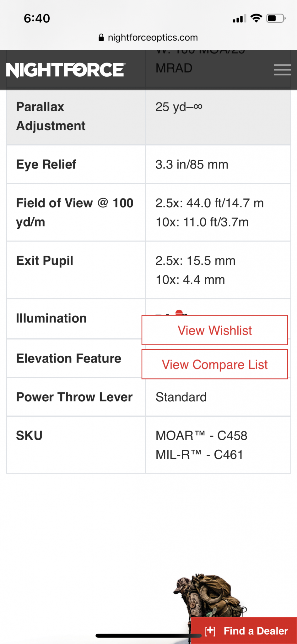297x644 pixels.
Task: Tap the clock time in status bar
Action: point(37,19)
